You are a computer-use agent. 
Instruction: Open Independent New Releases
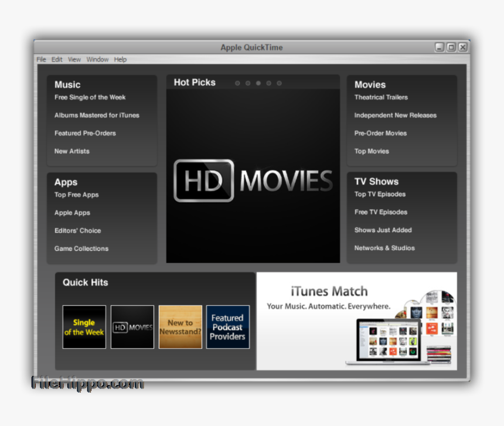coord(396,115)
